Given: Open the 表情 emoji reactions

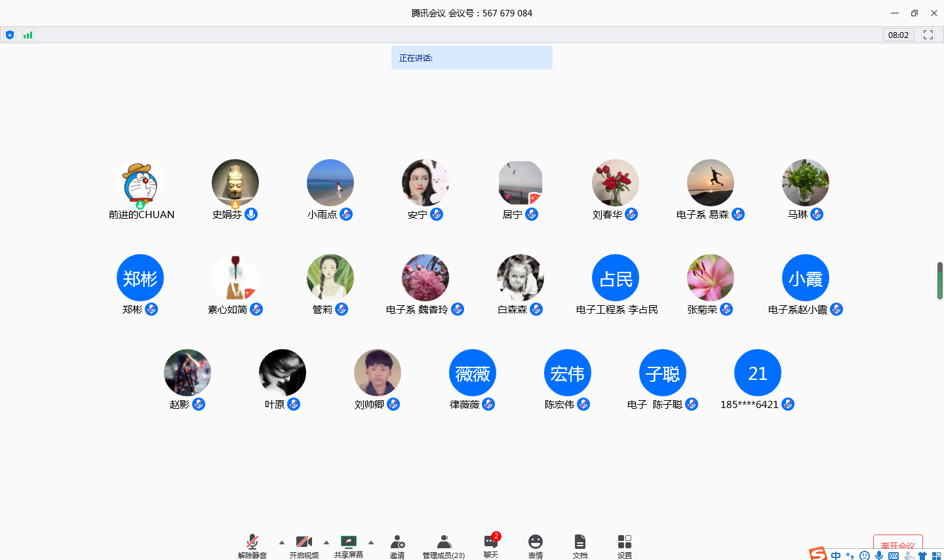Looking at the screenshot, I should (536, 545).
